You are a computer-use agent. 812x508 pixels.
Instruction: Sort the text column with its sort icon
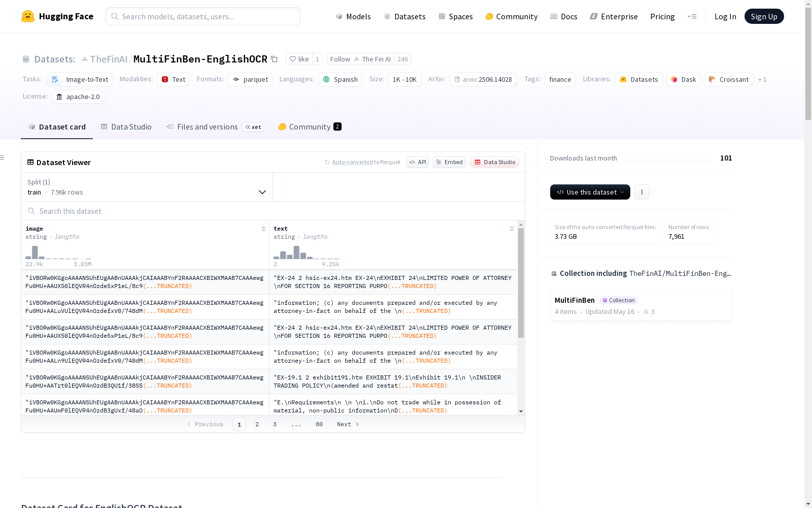click(x=512, y=229)
